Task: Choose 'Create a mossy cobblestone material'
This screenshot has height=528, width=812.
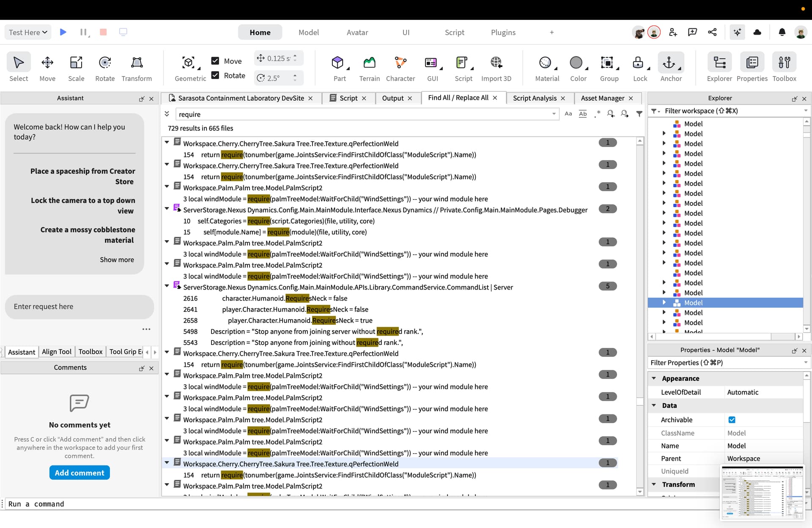Action: (x=88, y=235)
